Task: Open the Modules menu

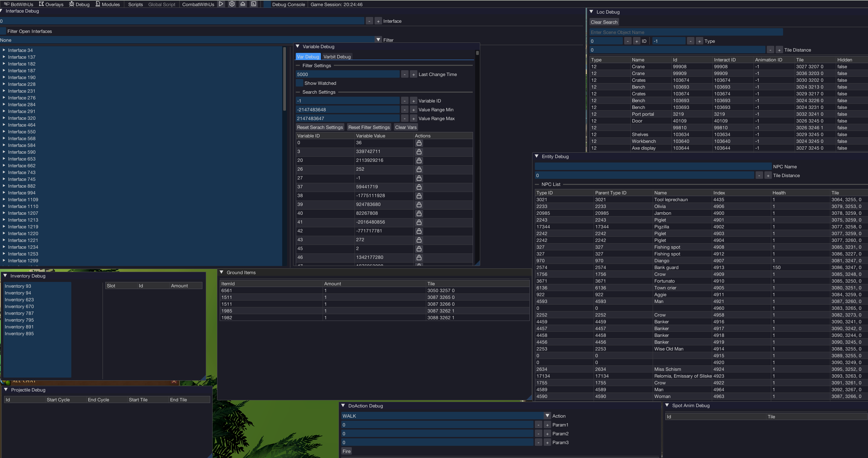Action: click(108, 4)
